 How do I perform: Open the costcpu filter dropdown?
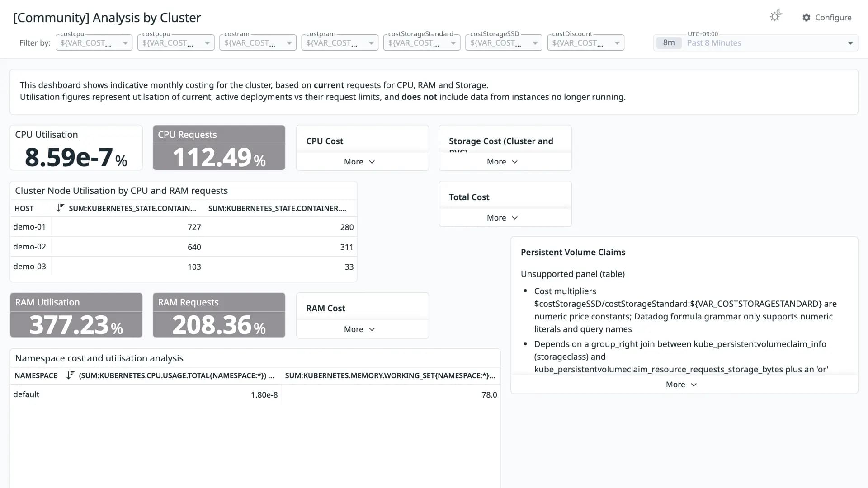[x=94, y=42]
